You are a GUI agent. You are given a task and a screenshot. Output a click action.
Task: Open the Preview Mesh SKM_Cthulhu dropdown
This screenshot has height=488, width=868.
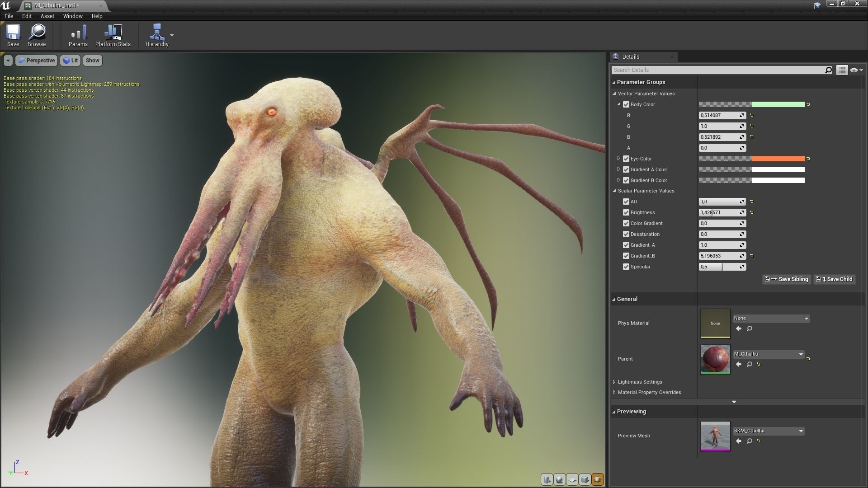pos(769,431)
